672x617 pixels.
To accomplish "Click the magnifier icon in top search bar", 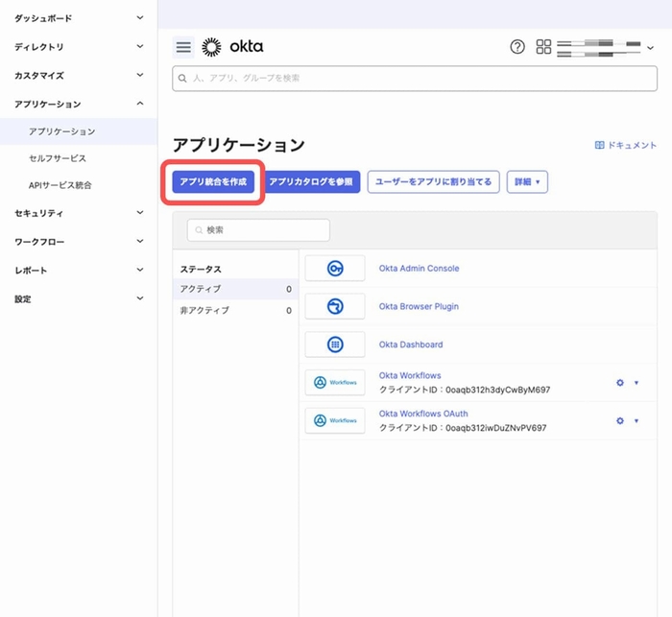I will pyautogui.click(x=182, y=79).
